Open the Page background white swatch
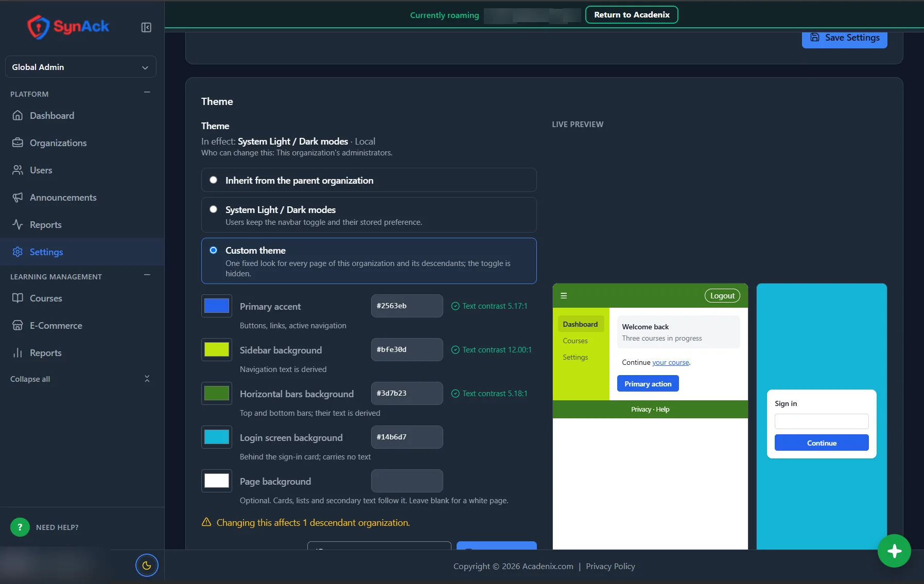The width and height of the screenshot is (924, 584). coord(217,481)
